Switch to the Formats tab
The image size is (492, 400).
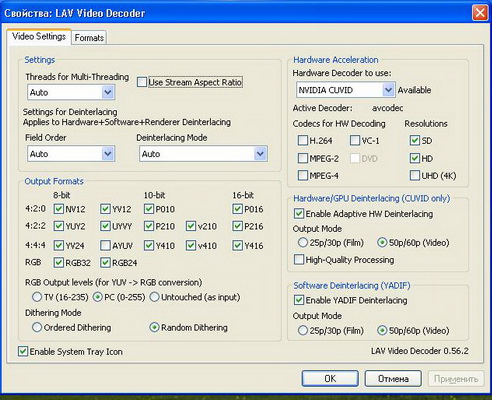[89, 38]
